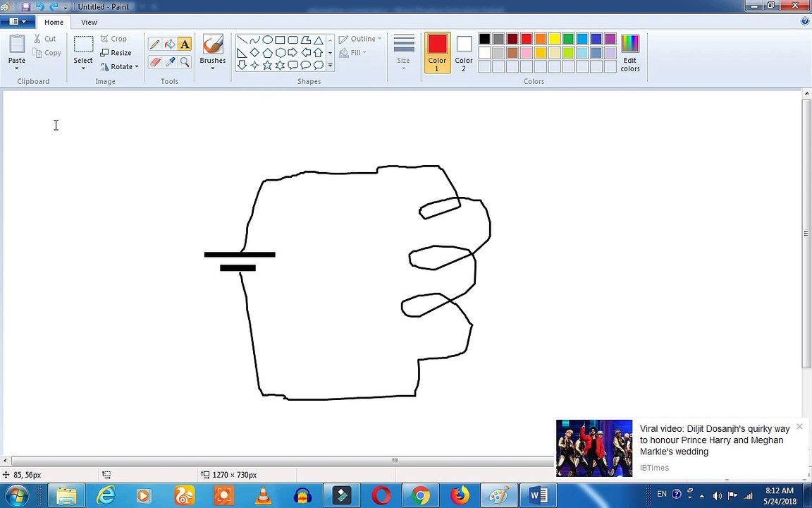The height and width of the screenshot is (508, 812).
Task: Click the Paste clipboard icon
Action: coord(17,44)
